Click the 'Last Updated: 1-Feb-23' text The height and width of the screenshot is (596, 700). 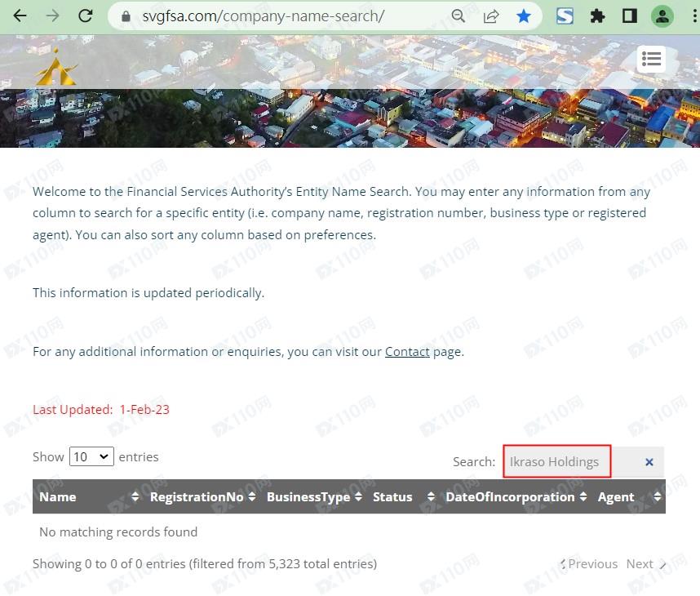[101, 410]
